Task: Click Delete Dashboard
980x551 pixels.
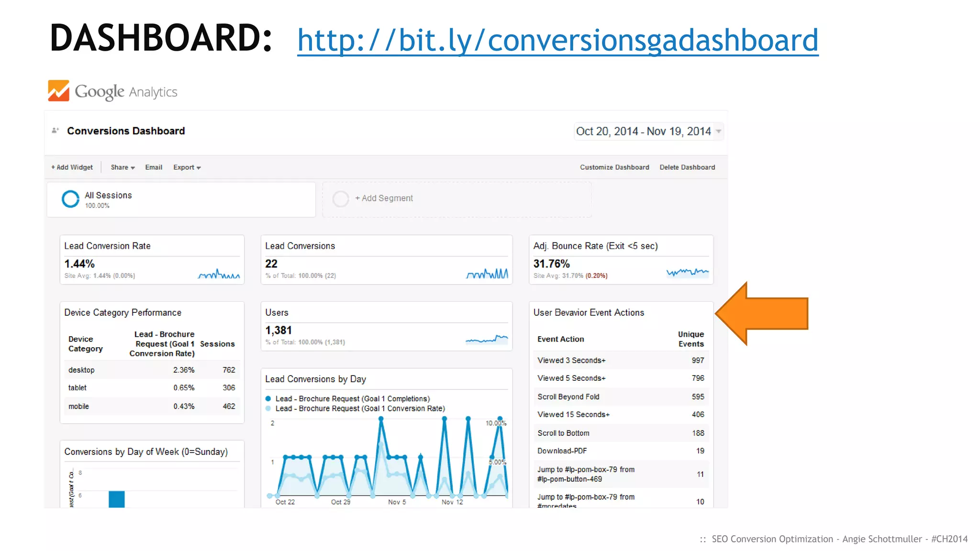Action: 687,167
